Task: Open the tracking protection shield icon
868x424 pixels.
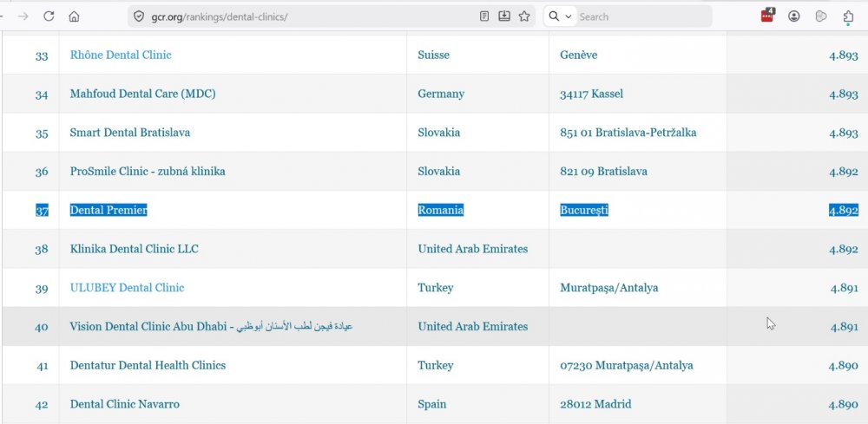Action: (x=137, y=16)
